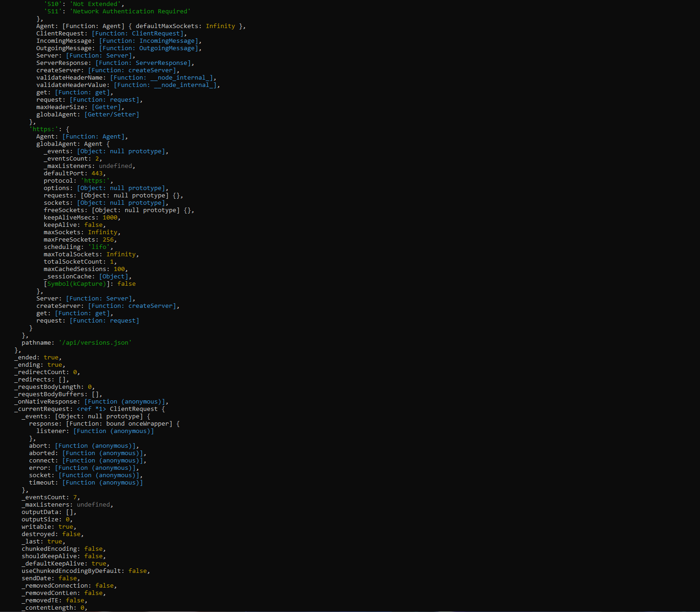Select the globalAgent Getter/Setter value
This screenshot has height=612, width=700.
112,114
